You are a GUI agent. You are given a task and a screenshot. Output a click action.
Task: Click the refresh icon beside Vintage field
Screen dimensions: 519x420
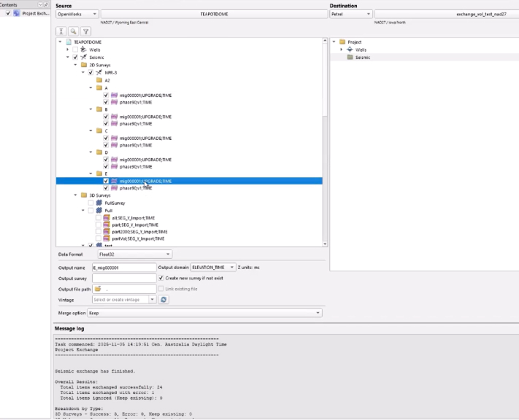tap(164, 300)
